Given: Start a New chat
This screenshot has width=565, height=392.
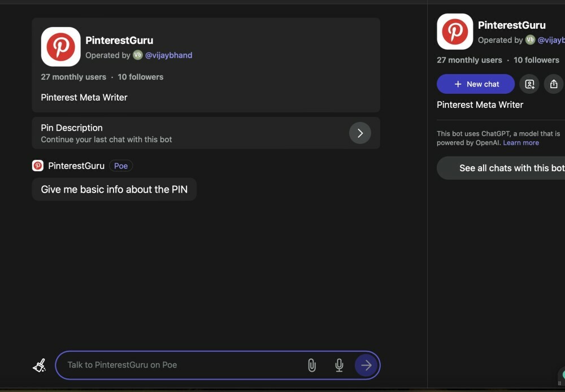Looking at the screenshot, I should (x=476, y=84).
